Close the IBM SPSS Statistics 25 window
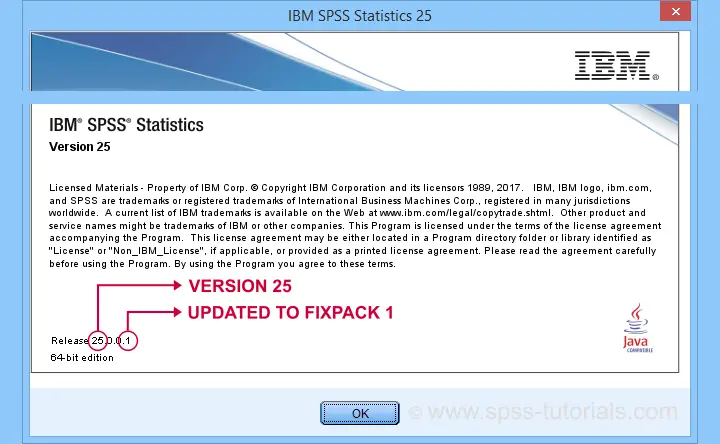The width and height of the screenshot is (720, 444). (x=675, y=11)
